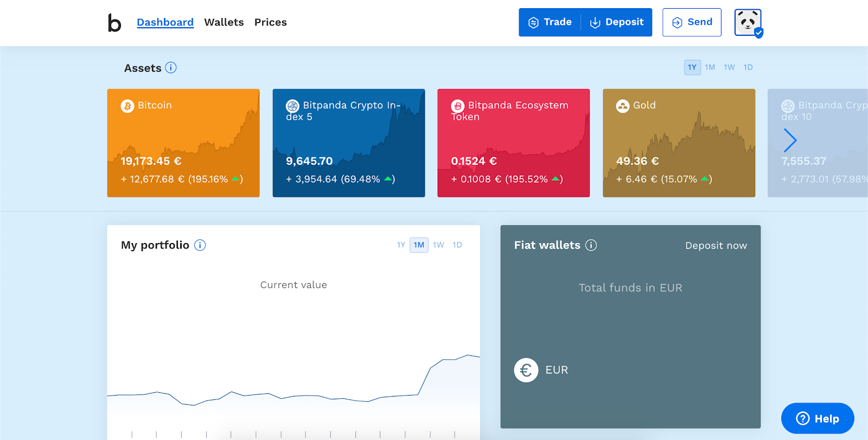
Task: Click the EUR euro wallet icon
Action: (526, 370)
